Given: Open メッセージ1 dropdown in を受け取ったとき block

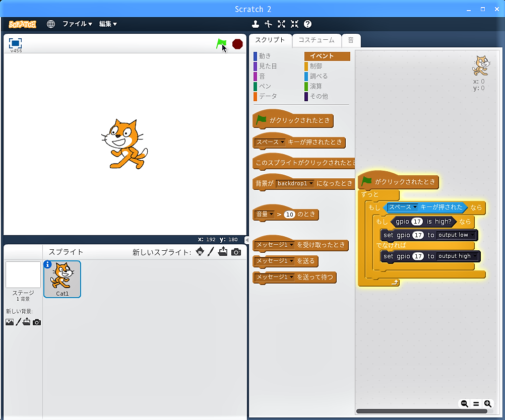Looking at the screenshot, I should tap(275, 245).
